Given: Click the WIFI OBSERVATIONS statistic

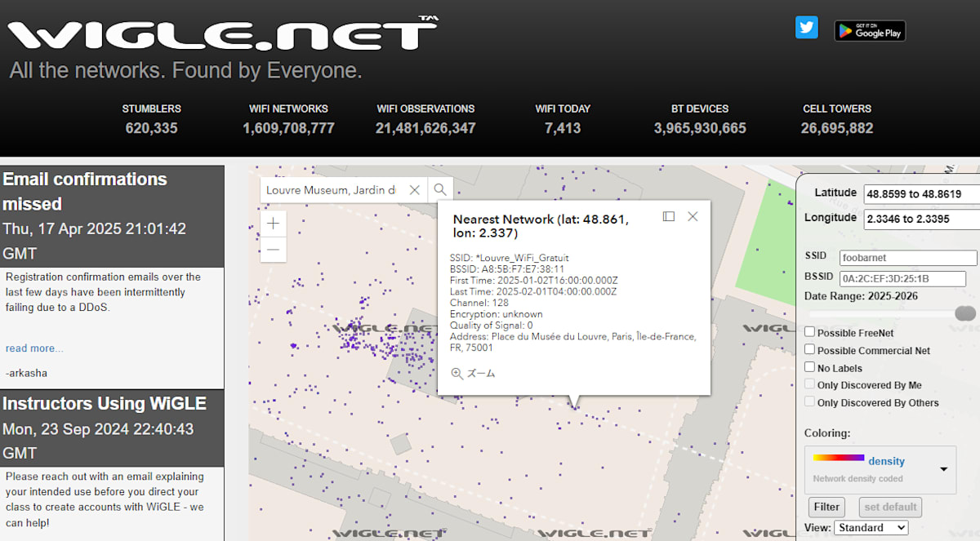Looking at the screenshot, I should [425, 119].
